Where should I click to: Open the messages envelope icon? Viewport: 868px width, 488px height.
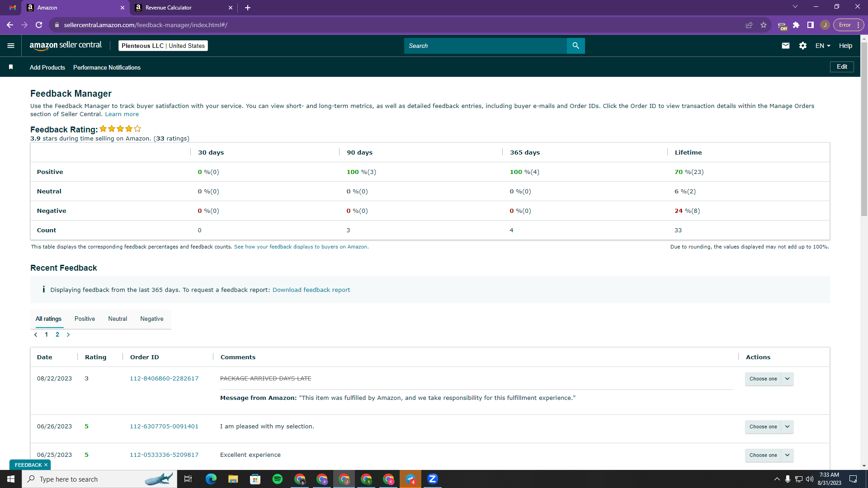(x=786, y=46)
